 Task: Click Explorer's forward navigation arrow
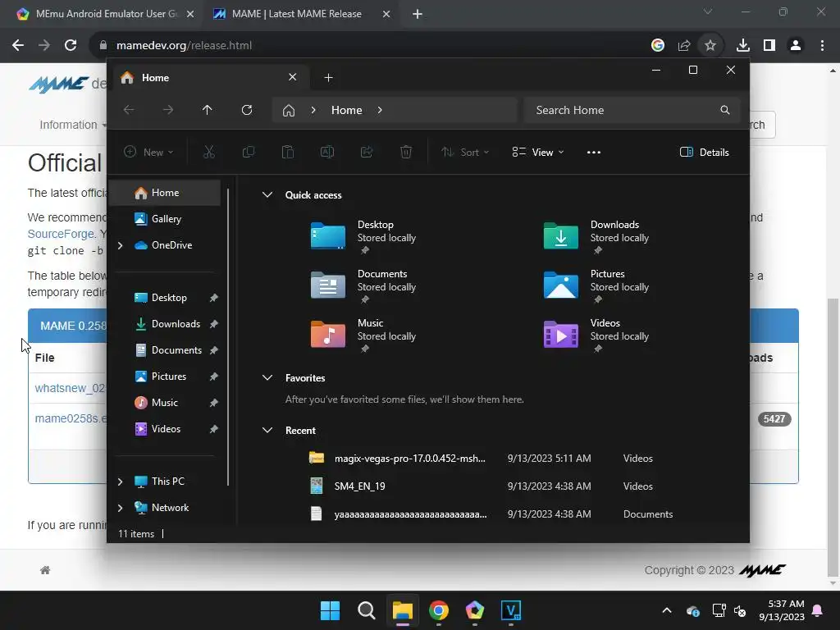click(x=168, y=110)
